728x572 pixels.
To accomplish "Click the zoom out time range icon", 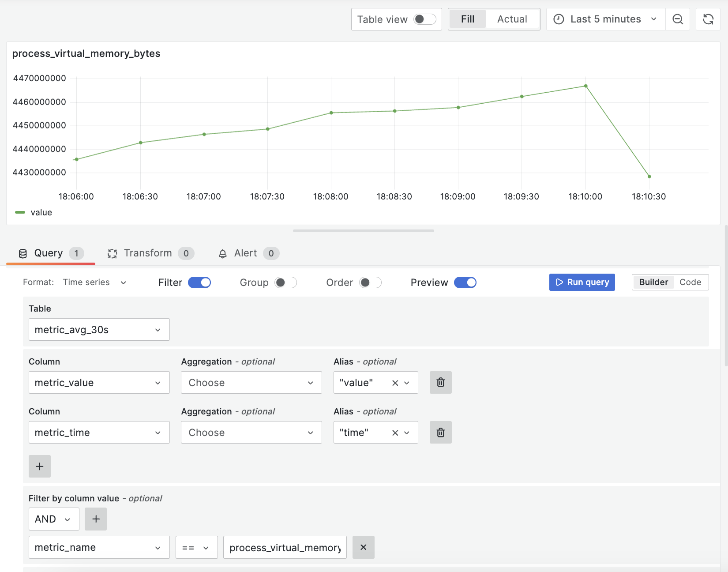I will 678,19.
